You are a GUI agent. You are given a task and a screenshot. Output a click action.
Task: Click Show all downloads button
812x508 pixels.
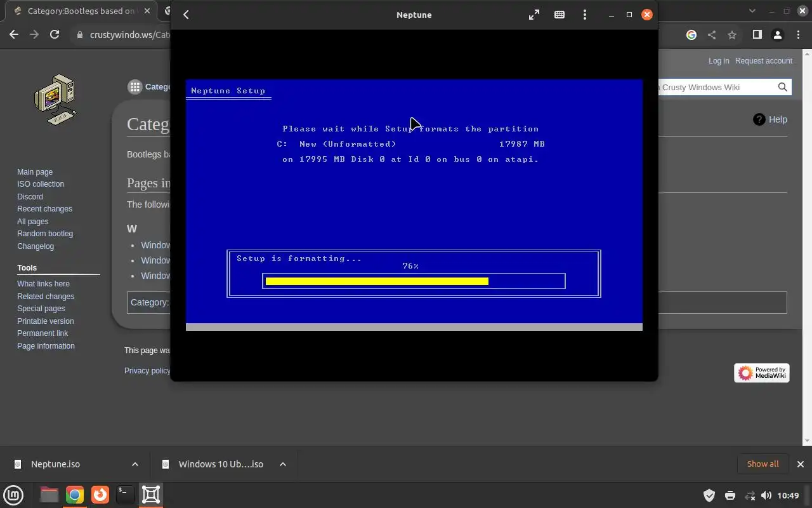(x=763, y=464)
